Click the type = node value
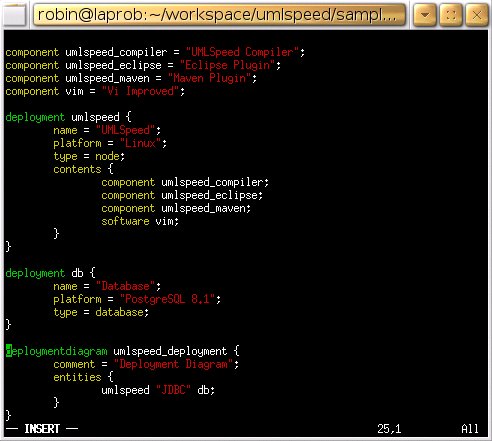492x441 pixels. point(107,156)
